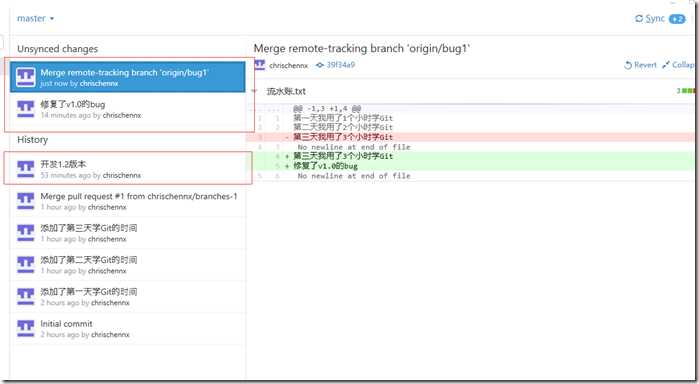Click the Sync button
Image resolution: width=699 pixels, height=384 pixels.
660,18
